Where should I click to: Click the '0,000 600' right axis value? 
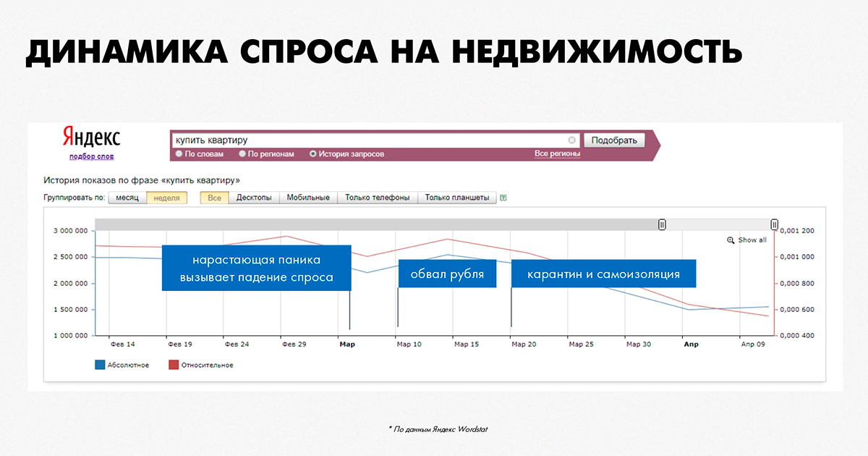[798, 310]
